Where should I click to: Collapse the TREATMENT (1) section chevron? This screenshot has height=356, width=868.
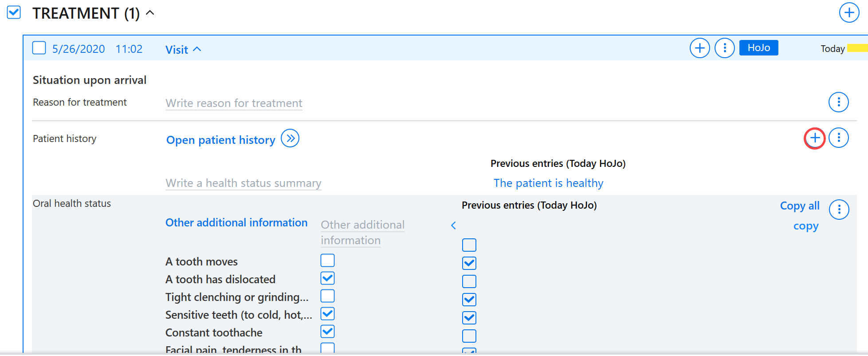click(x=150, y=13)
